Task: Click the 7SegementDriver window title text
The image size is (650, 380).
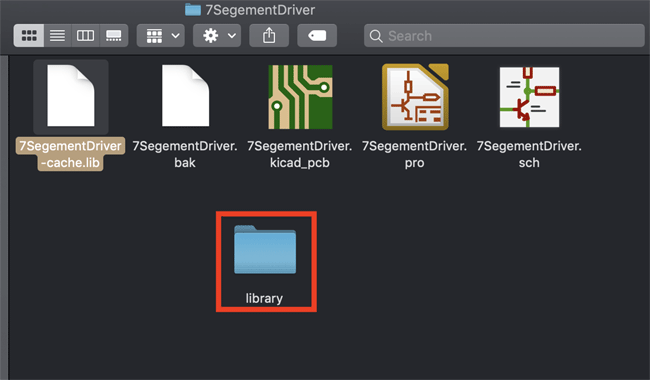Action: point(260,10)
